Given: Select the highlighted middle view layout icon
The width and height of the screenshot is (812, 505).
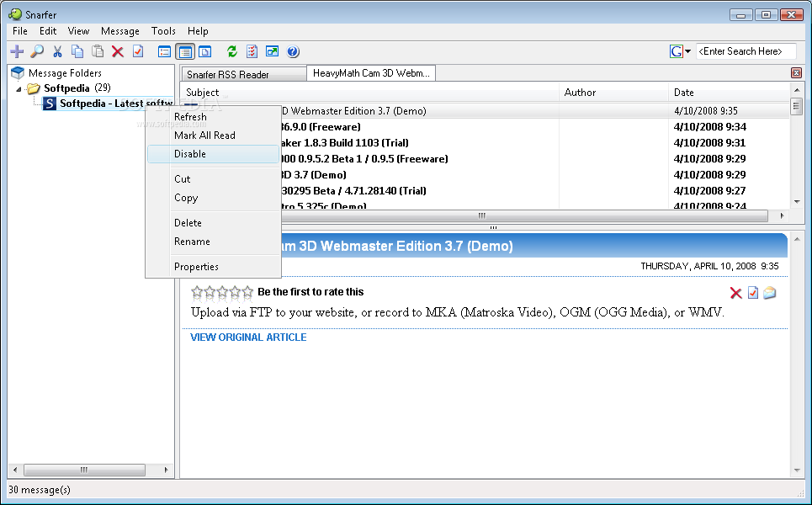Looking at the screenshot, I should [185, 52].
